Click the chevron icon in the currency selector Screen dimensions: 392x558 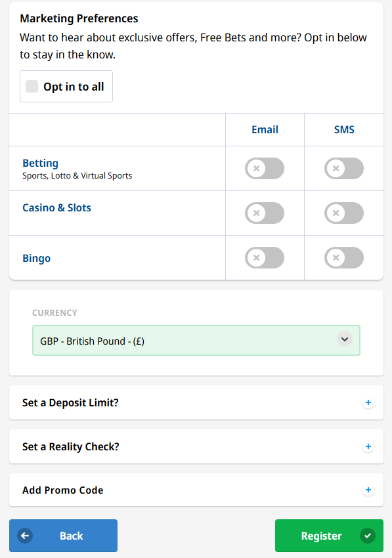pyautogui.click(x=344, y=339)
